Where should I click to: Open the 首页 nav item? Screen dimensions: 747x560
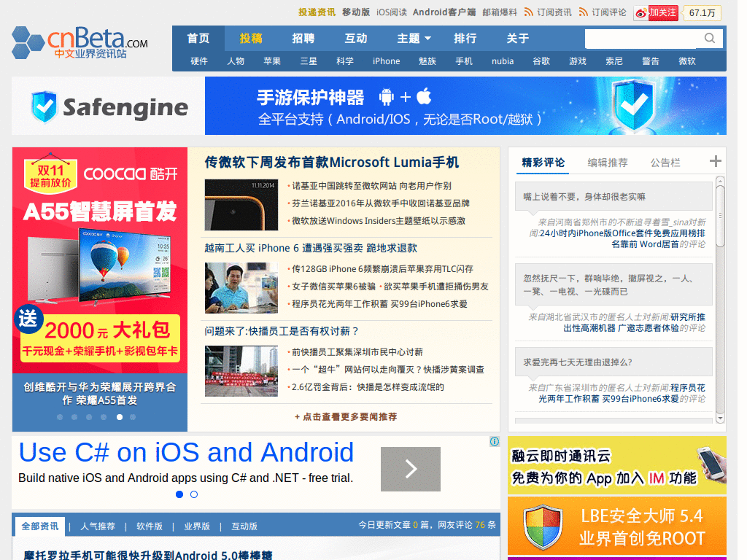point(198,38)
